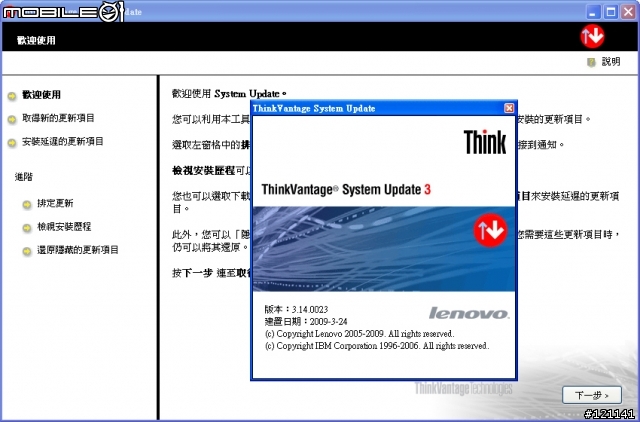
Task: Open 檢視安裝歷程 link
Action: pos(64,226)
